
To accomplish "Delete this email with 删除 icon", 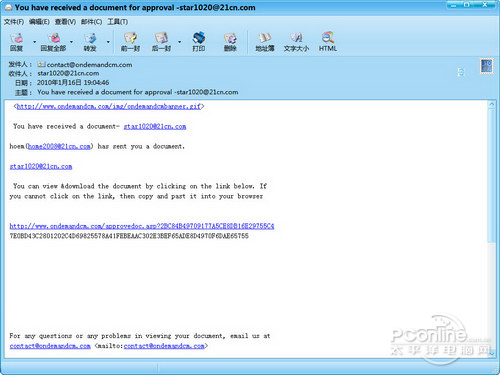I will [230, 42].
